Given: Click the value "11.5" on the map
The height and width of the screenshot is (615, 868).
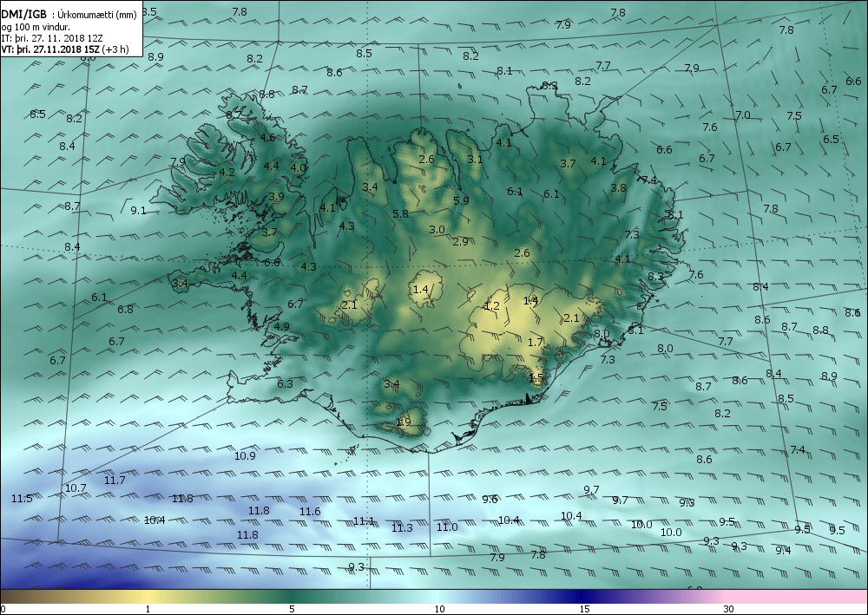Looking at the screenshot, I should pyautogui.click(x=23, y=498).
